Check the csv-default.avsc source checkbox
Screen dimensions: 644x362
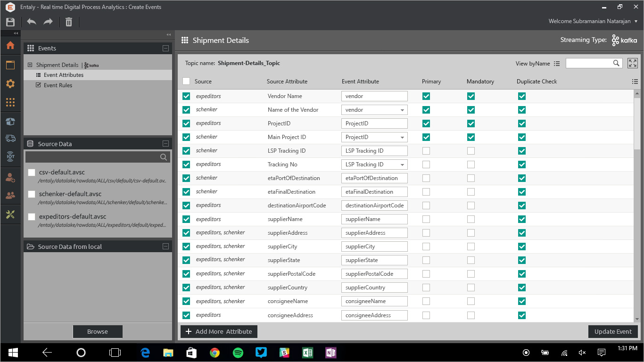(32, 173)
